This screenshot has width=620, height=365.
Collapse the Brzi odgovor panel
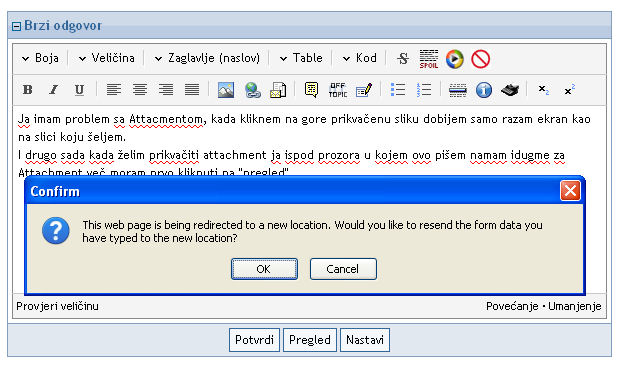[16, 26]
